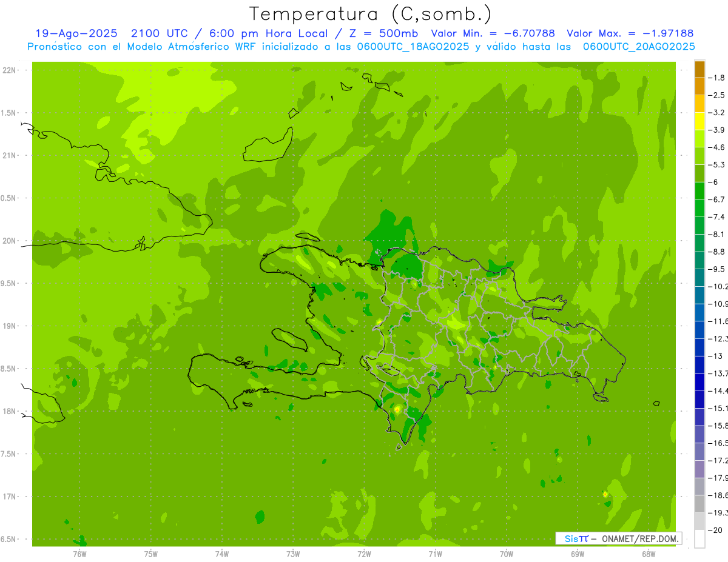
Task: Click the '-1.8' colorbar value
Action: tap(718, 78)
